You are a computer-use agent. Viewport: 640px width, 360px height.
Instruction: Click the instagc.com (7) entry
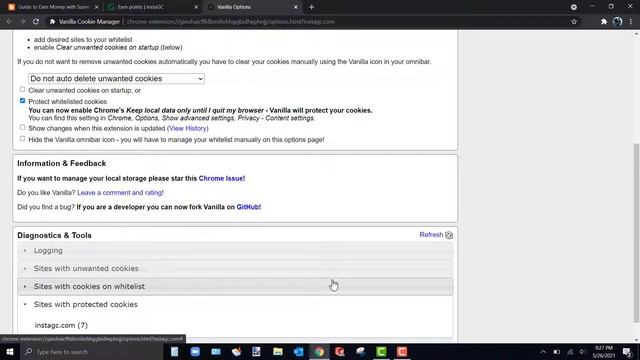61,325
